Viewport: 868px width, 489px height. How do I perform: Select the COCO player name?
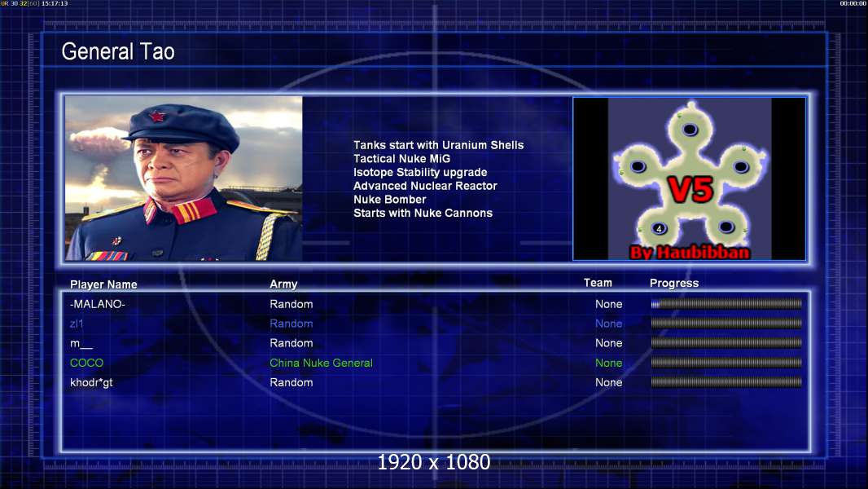[86, 363]
